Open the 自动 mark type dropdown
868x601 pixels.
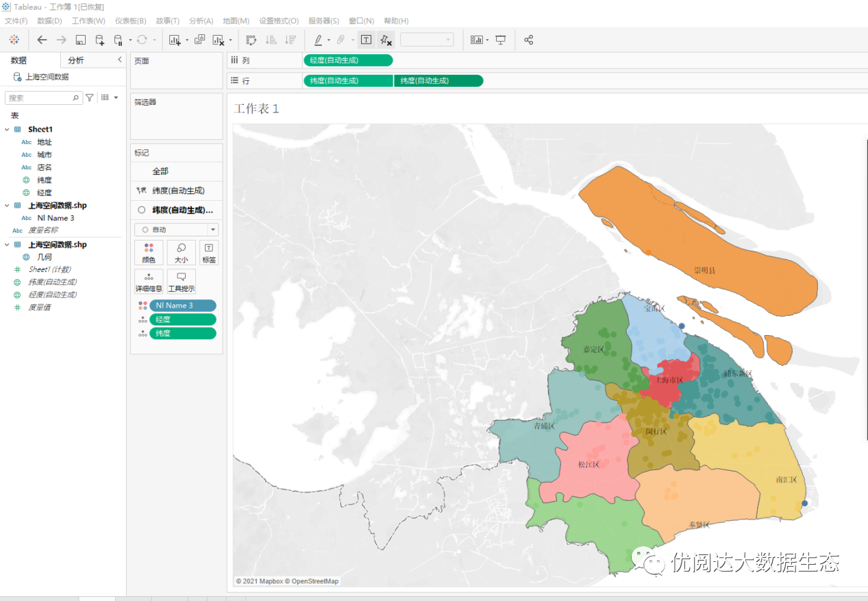[x=176, y=230]
